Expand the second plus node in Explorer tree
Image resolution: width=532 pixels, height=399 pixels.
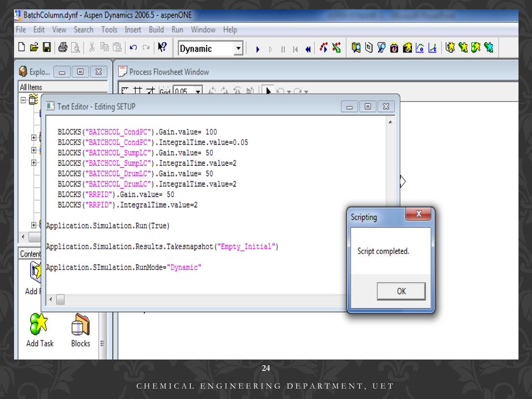34,150
